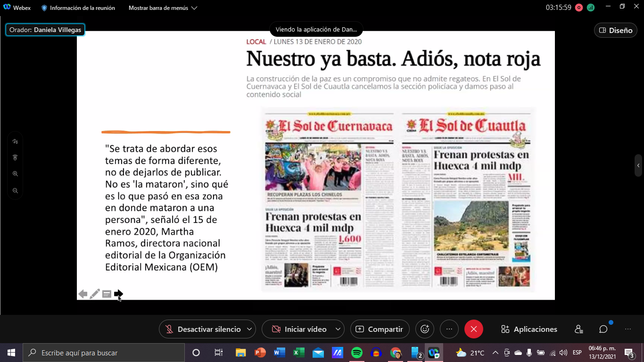This screenshot has width=644, height=362.
Task: Click Iniciar vídeo to start camera
Action: [299, 329]
